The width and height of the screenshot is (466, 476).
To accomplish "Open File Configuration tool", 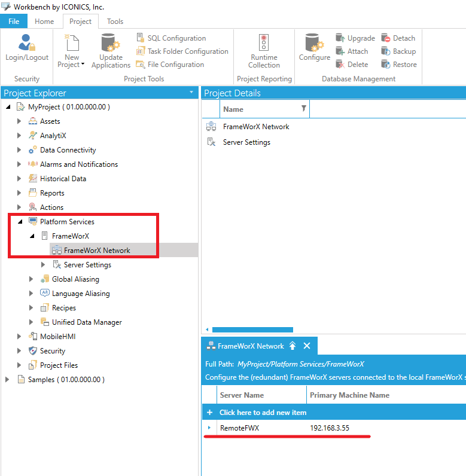I will point(170,65).
